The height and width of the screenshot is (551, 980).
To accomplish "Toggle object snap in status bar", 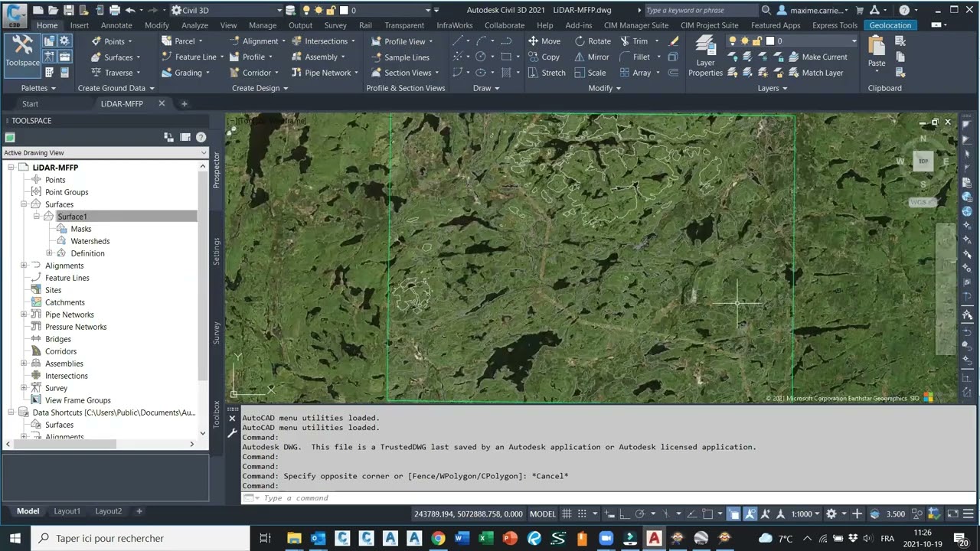I will click(x=708, y=514).
